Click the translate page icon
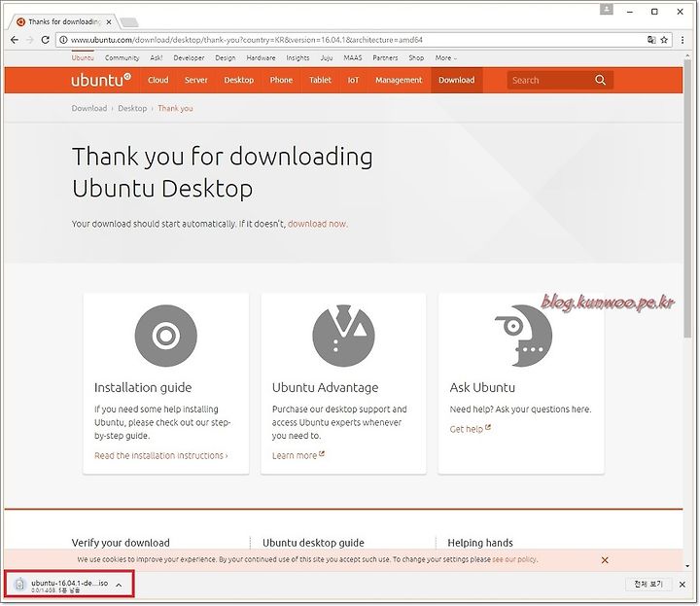 (x=651, y=40)
